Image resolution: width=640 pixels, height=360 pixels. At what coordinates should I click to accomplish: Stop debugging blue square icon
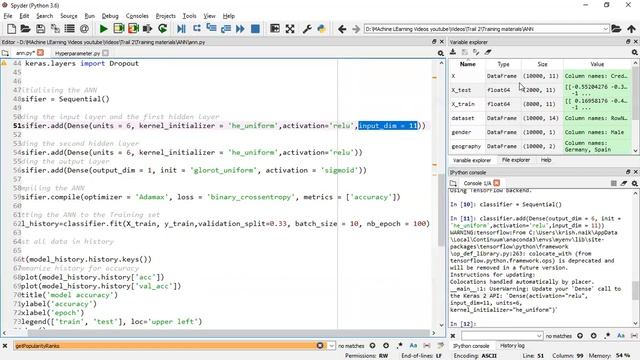click(x=255, y=29)
